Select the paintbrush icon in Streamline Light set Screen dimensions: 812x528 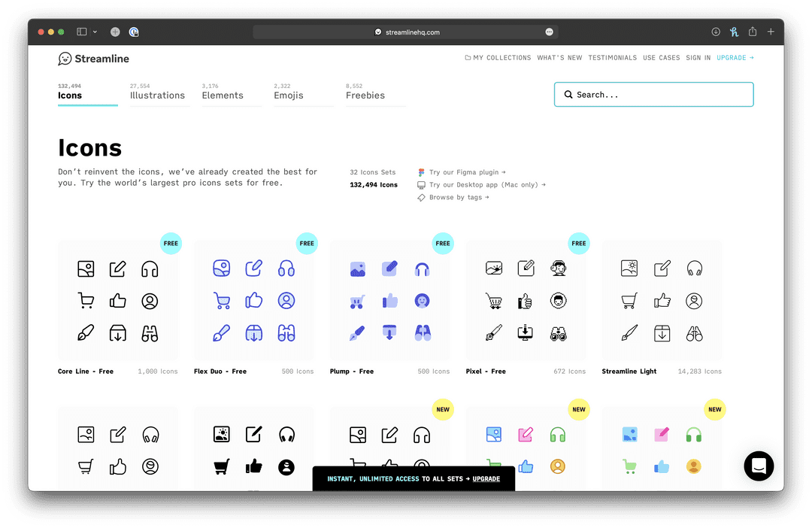[x=630, y=332]
